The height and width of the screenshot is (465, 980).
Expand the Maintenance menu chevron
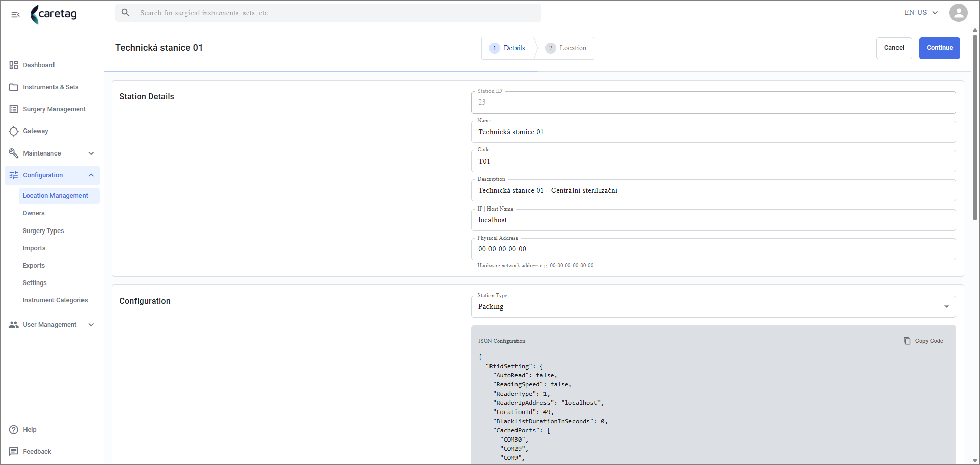tap(91, 153)
